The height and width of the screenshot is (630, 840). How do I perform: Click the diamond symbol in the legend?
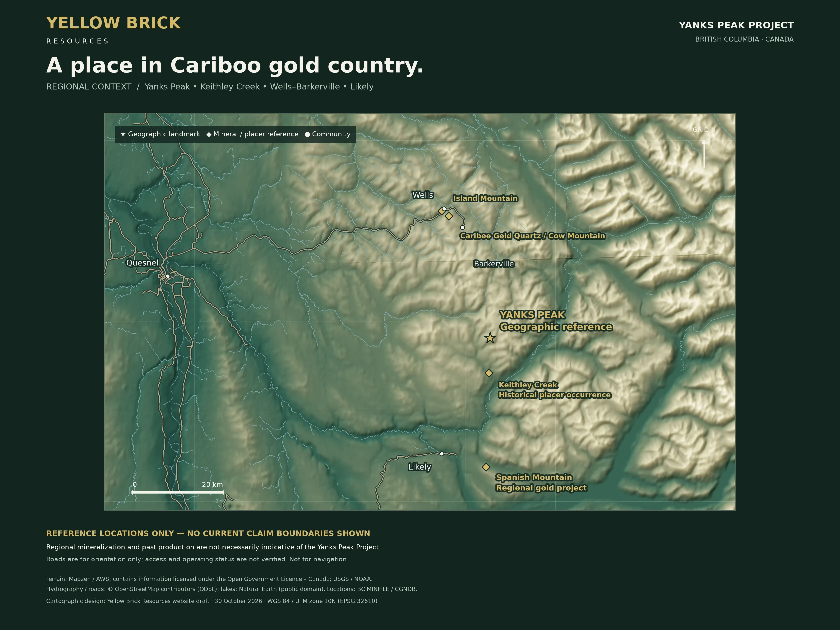pyautogui.click(x=209, y=134)
